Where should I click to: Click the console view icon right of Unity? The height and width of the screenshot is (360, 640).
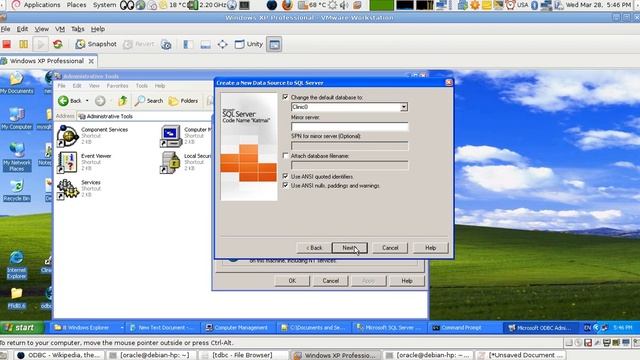tap(274, 44)
